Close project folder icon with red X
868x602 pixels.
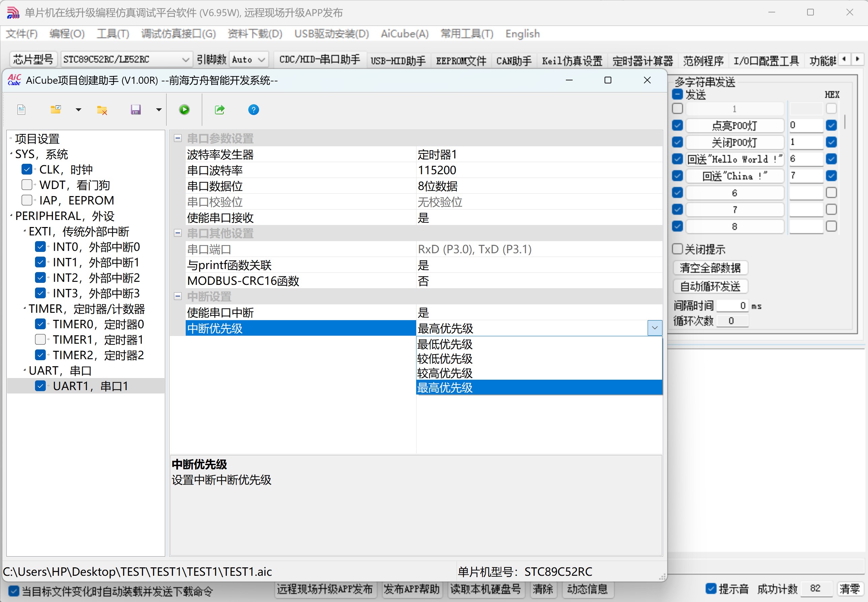[x=102, y=110]
